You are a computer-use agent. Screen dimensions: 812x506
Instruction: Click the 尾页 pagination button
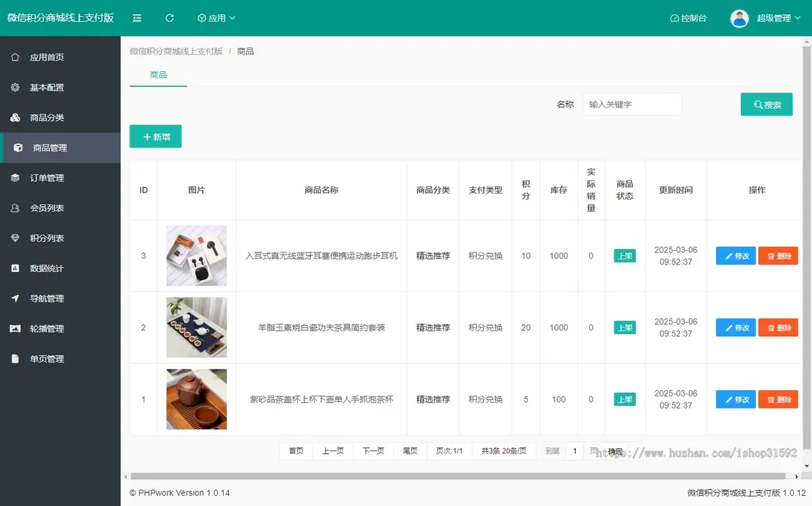(x=410, y=451)
